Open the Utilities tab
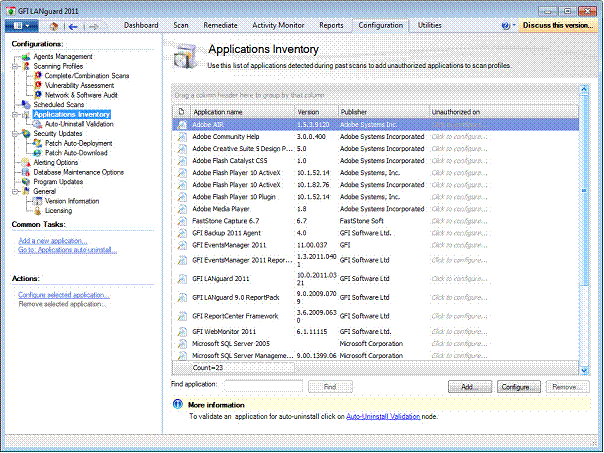 [430, 25]
